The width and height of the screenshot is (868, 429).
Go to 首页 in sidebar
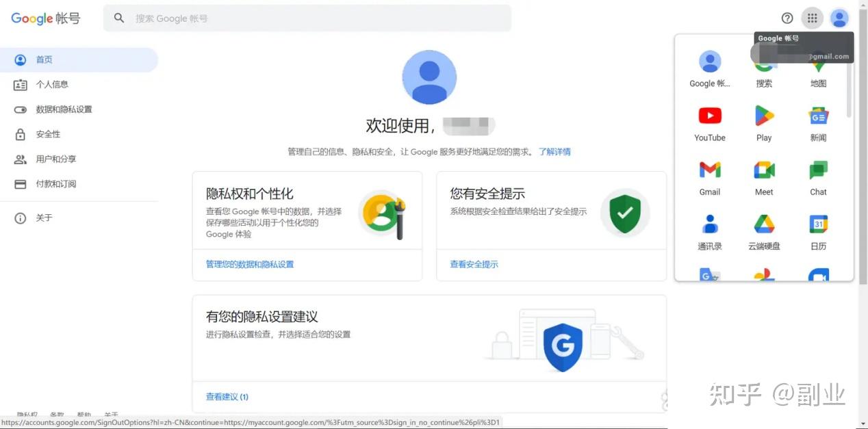pyautogui.click(x=79, y=60)
